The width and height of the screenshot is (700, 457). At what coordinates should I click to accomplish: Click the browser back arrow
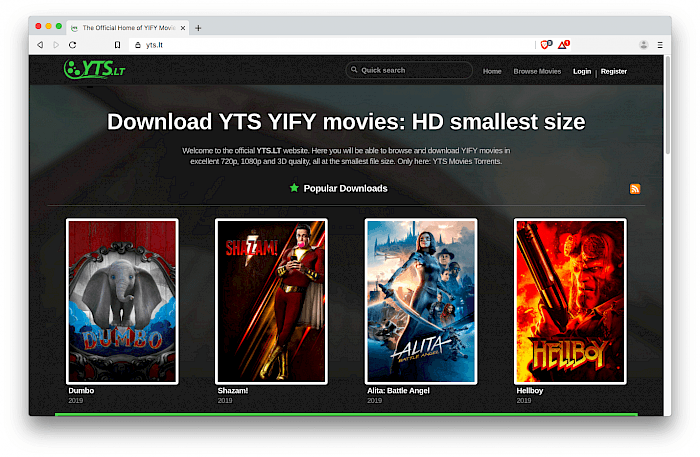pos(40,45)
